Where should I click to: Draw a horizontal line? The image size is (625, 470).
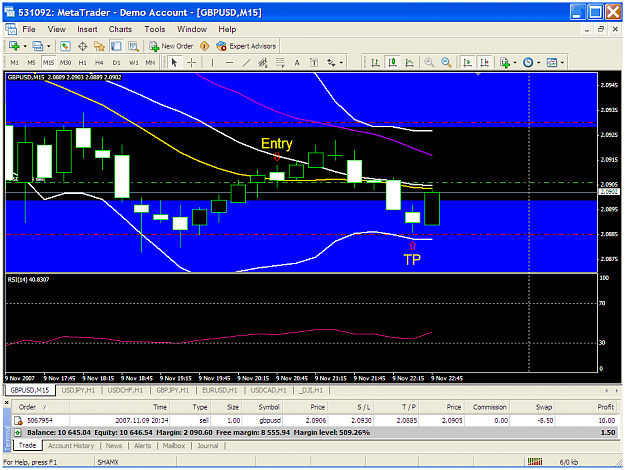229,63
